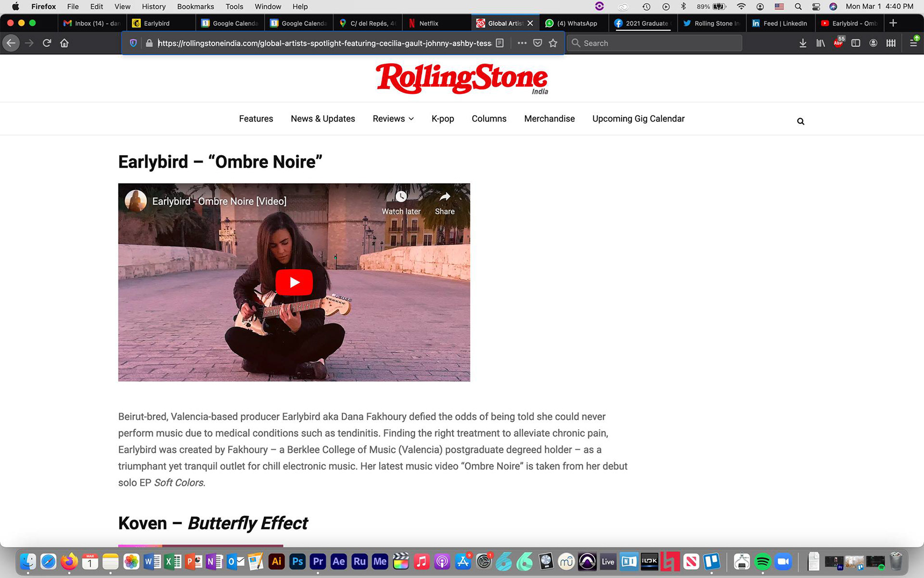Open the Firefox hamburger menu
This screenshot has height=578, width=924.
tap(913, 43)
